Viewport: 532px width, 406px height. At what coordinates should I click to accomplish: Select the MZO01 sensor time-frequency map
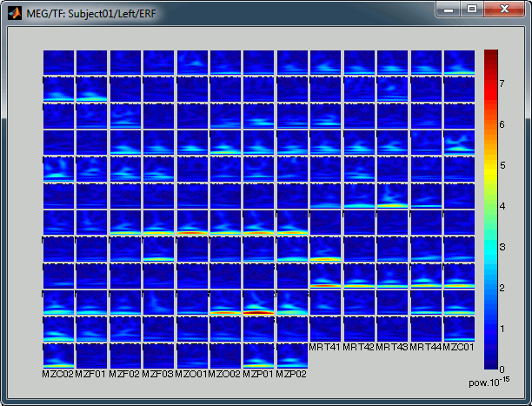(192, 355)
